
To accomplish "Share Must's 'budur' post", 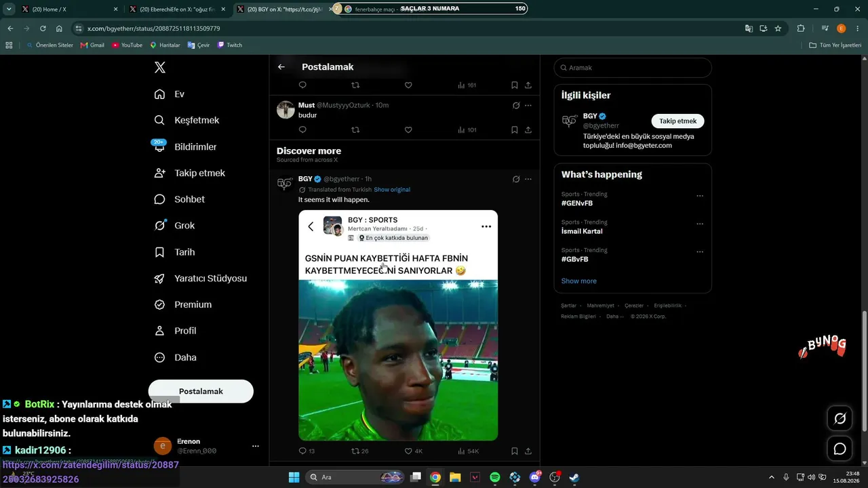I will tap(528, 129).
